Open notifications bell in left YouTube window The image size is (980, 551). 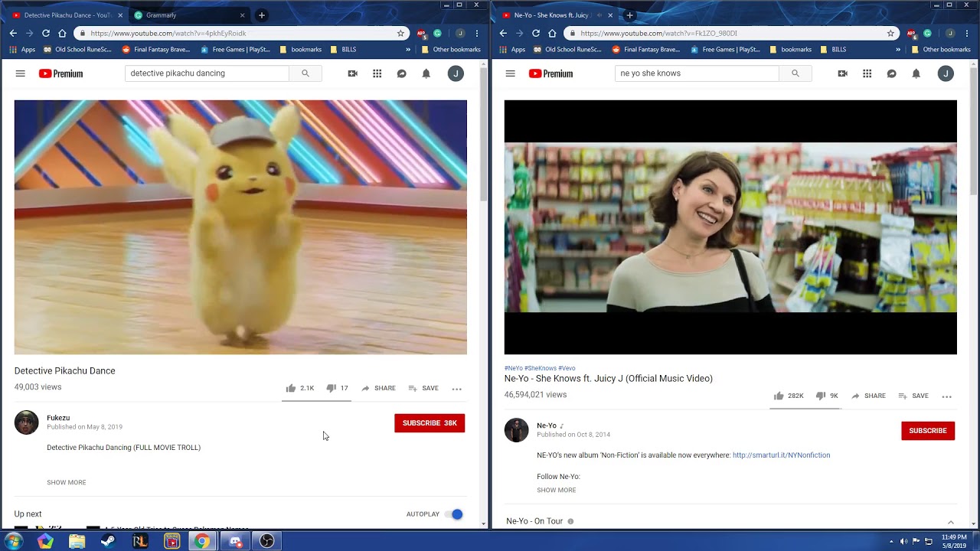point(426,73)
